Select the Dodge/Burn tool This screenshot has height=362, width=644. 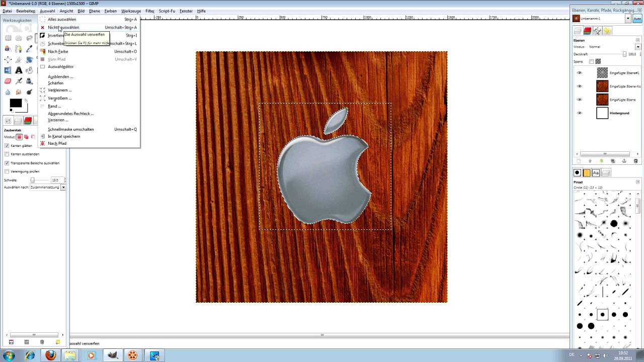tap(29, 92)
